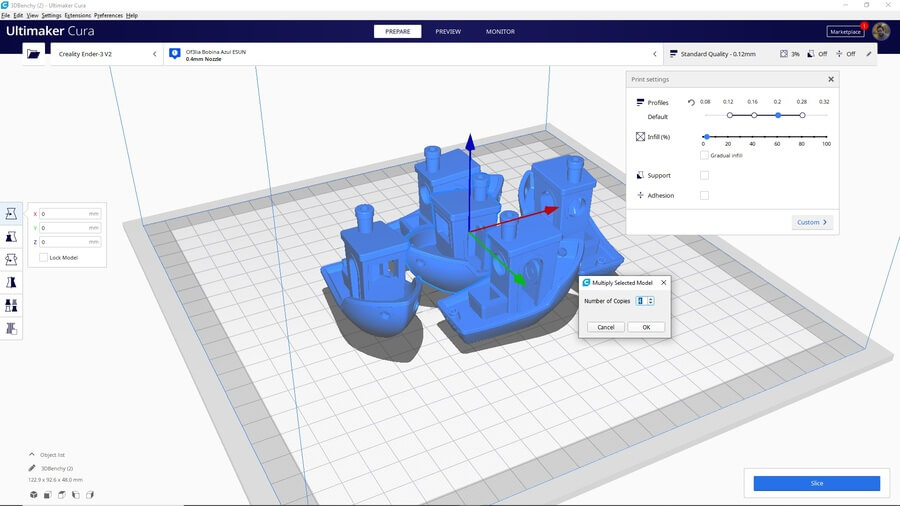Click the pencil icon in print settings bar
900x506 pixels.
tap(868, 54)
